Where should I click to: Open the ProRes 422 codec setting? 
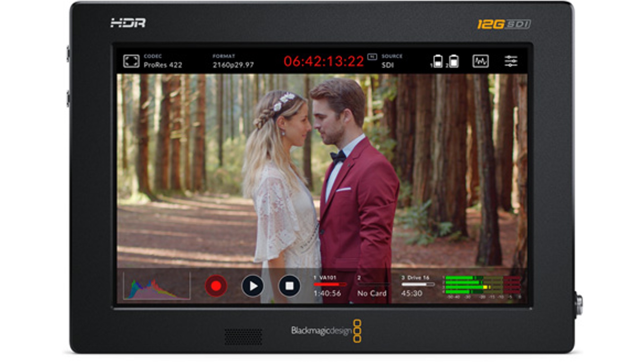[163, 61]
